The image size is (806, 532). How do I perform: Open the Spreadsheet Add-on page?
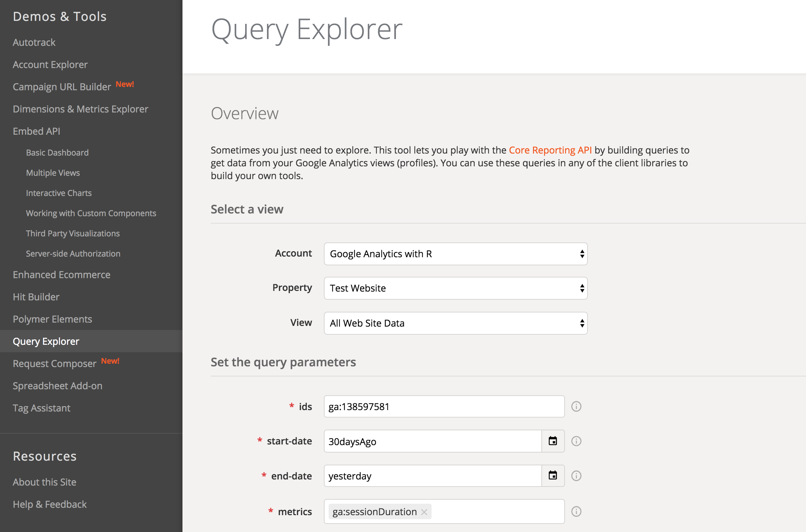click(57, 386)
